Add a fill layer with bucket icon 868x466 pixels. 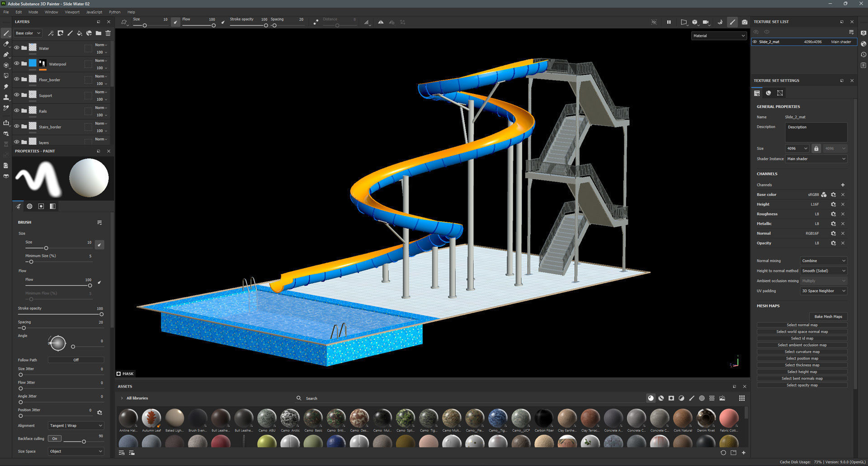[80, 33]
